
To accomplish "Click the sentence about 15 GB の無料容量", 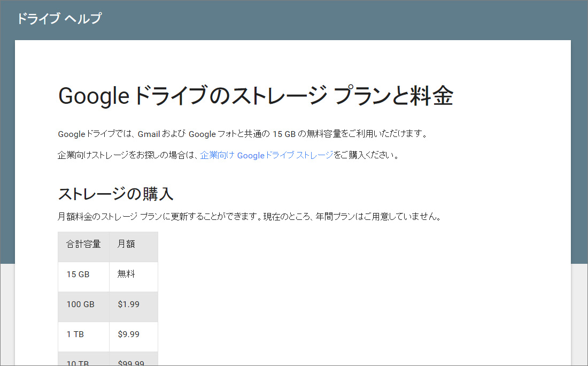I will pos(243,134).
